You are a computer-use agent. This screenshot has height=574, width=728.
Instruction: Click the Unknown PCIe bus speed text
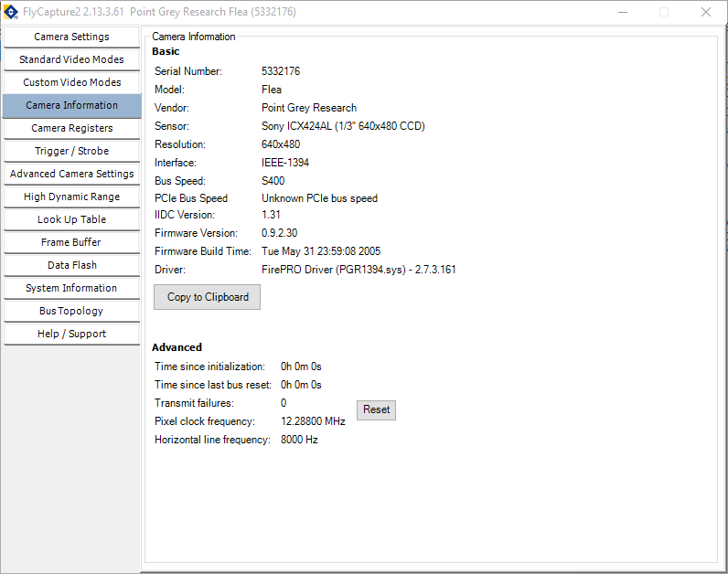tap(319, 198)
